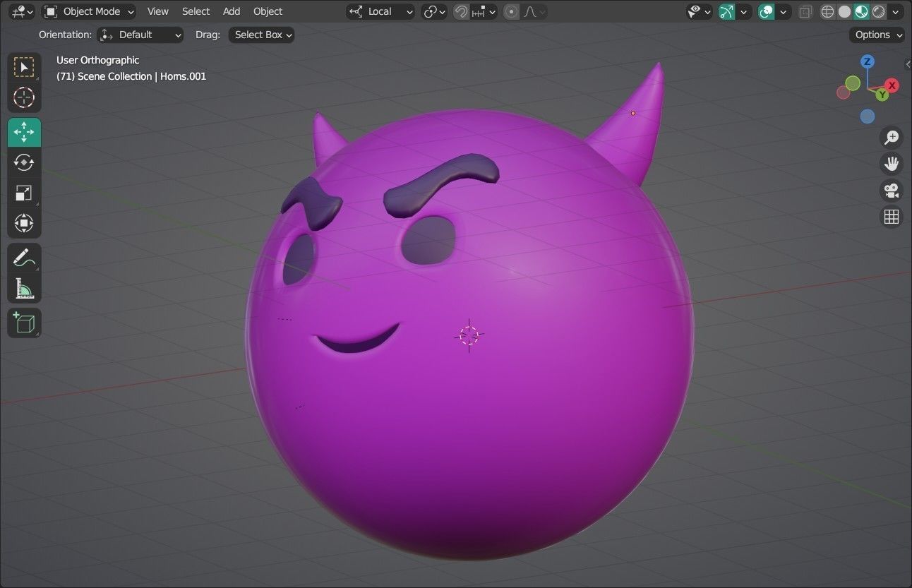Expand the shading options dropdown arrow
This screenshot has width=912, height=588.
[x=896, y=11]
